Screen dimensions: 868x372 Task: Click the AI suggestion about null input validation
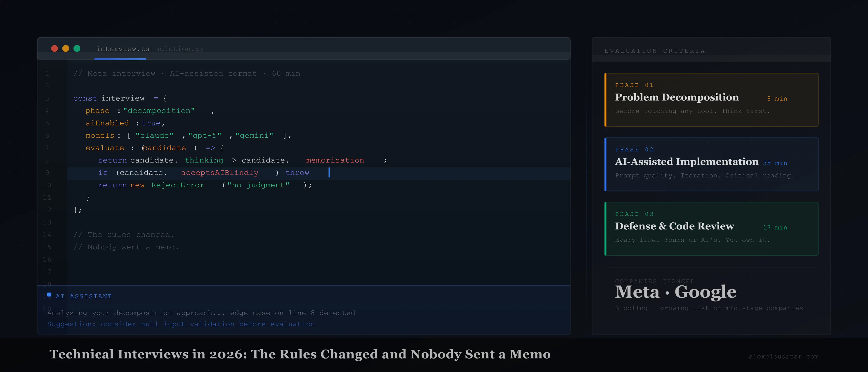(181, 324)
